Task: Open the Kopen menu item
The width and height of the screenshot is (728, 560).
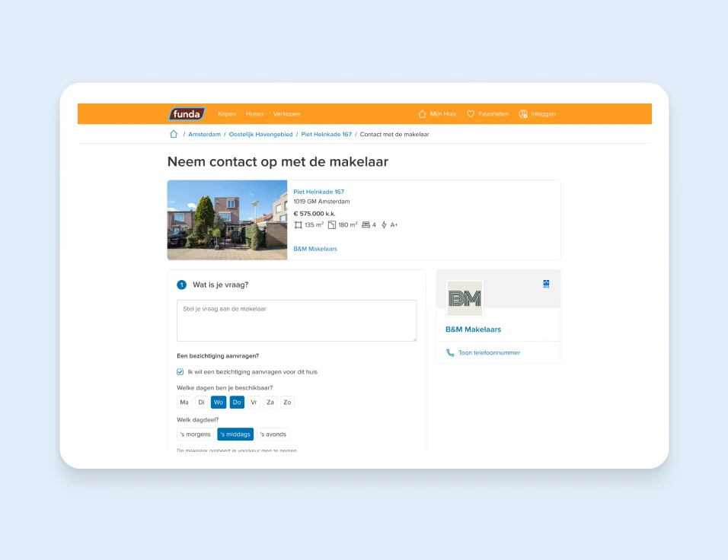Action: [x=227, y=114]
